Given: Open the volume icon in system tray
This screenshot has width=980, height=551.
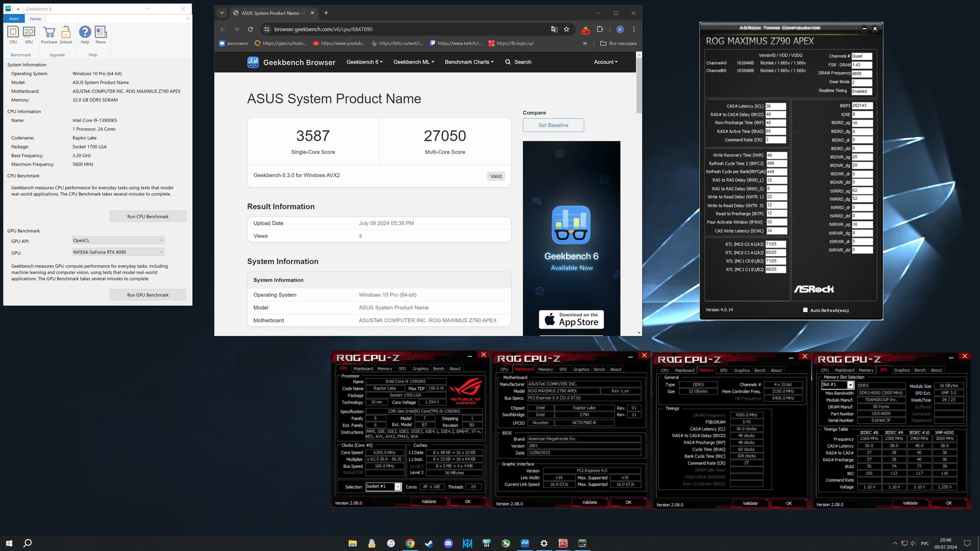Looking at the screenshot, I should (913, 543).
